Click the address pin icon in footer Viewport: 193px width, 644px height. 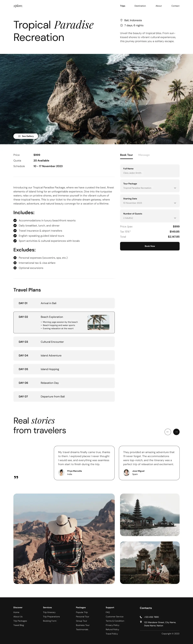[141, 622]
